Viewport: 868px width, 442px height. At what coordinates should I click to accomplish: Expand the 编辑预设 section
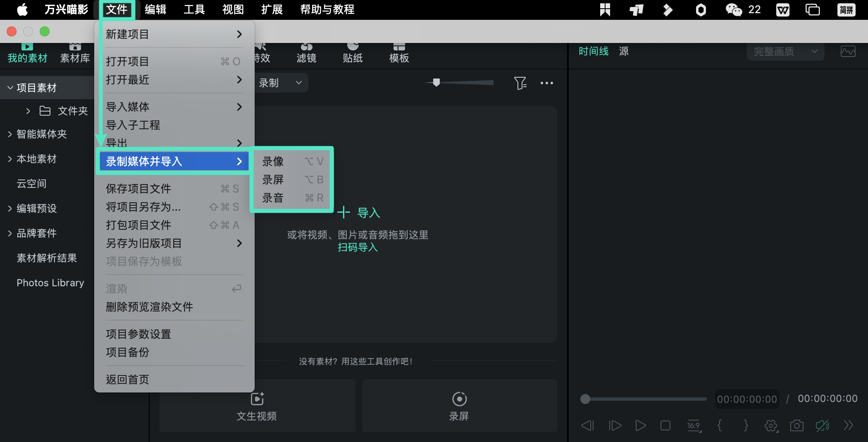coord(10,208)
